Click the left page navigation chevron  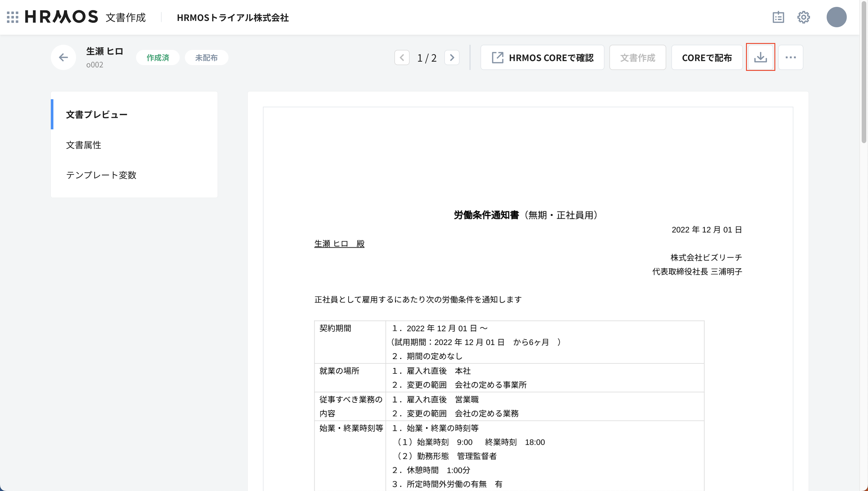(402, 57)
